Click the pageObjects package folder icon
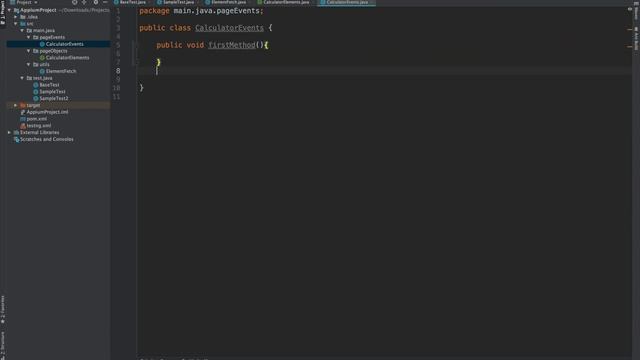This screenshot has width=640, height=360. click(36, 51)
